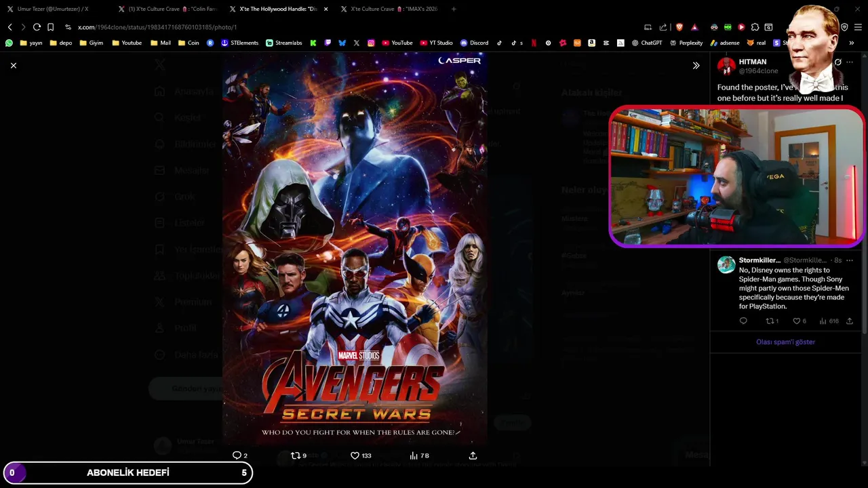Share the Stormkiller tweet
This screenshot has height=488, width=868.
pyautogui.click(x=850, y=321)
